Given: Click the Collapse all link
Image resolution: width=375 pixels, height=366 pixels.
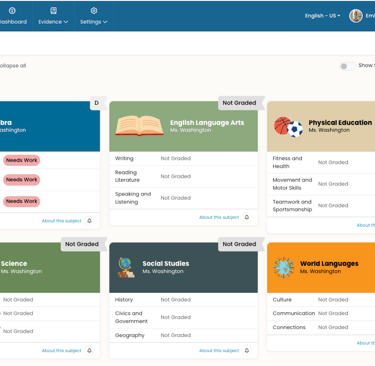Looking at the screenshot, I should (x=13, y=66).
